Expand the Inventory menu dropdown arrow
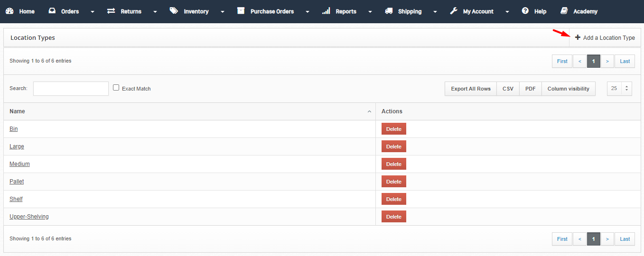 tap(223, 11)
